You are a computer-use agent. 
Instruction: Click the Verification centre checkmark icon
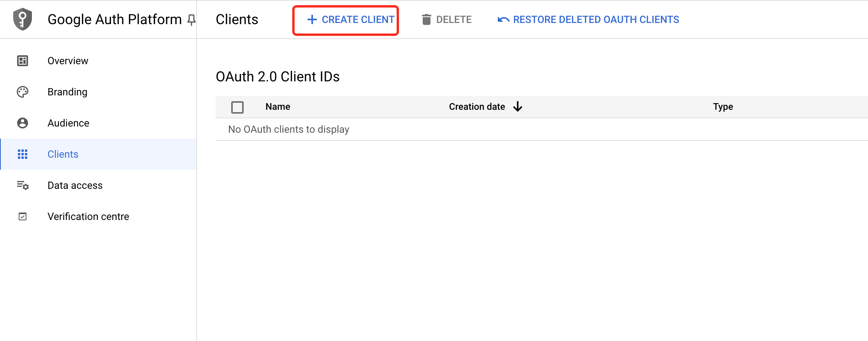click(23, 216)
